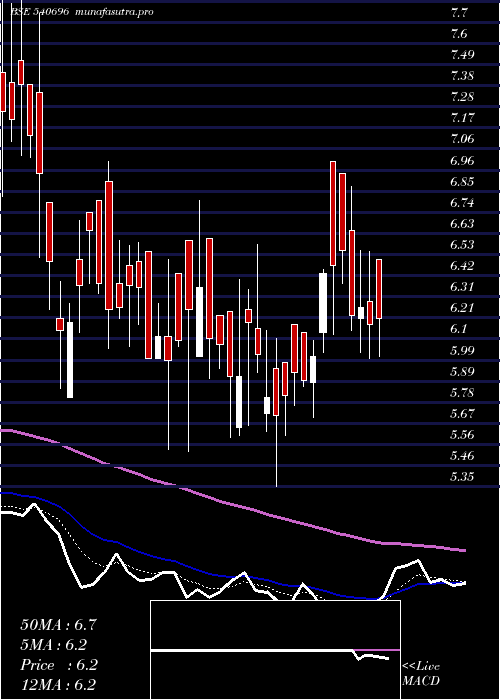Click the '<<Live MACD' label
The width and height of the screenshot is (500, 700).
421,674
